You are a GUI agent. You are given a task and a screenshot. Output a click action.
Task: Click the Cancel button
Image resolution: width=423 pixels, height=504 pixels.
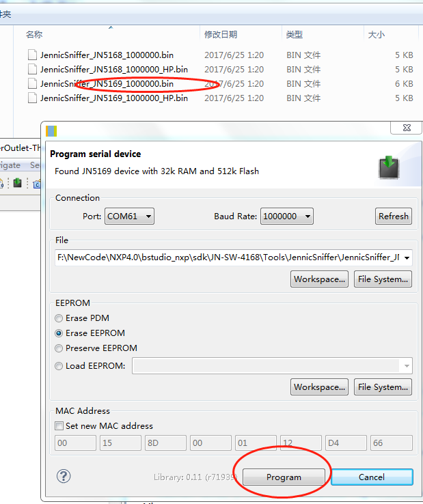point(372,477)
